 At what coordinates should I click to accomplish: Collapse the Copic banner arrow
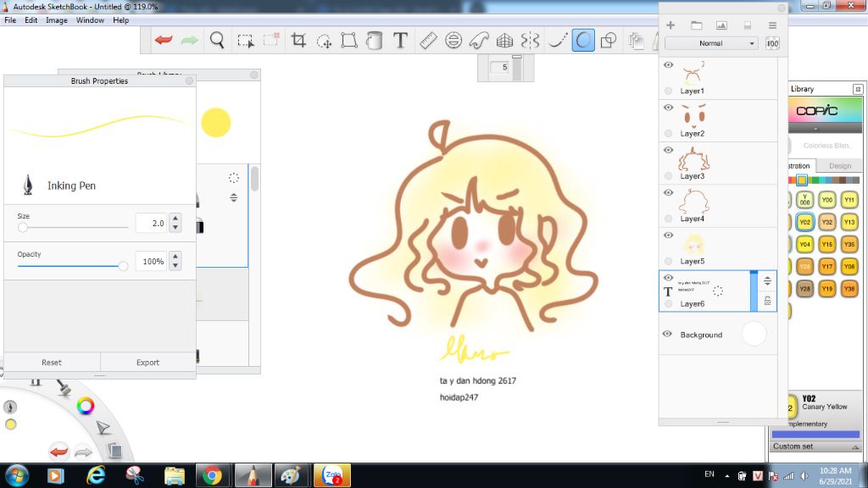815,129
